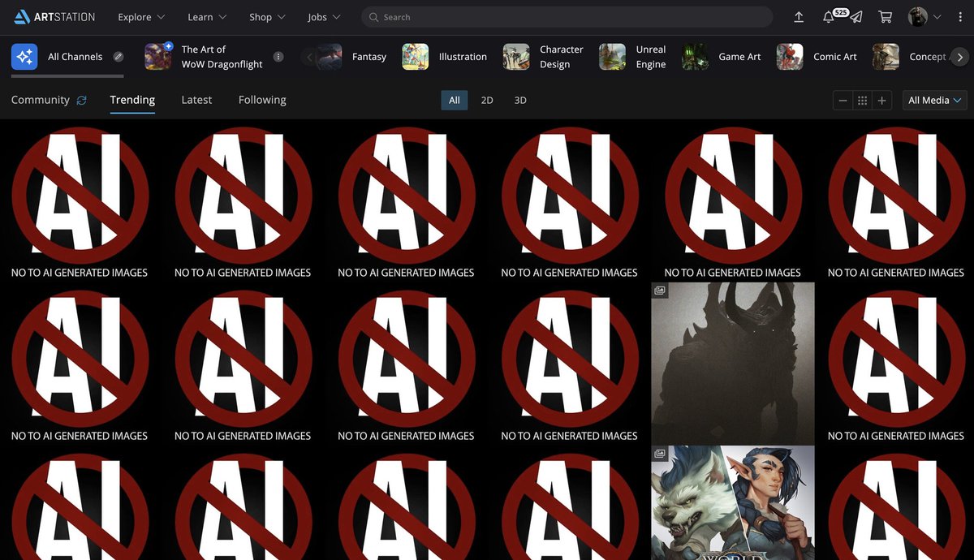Expand the Shop menu

267,17
